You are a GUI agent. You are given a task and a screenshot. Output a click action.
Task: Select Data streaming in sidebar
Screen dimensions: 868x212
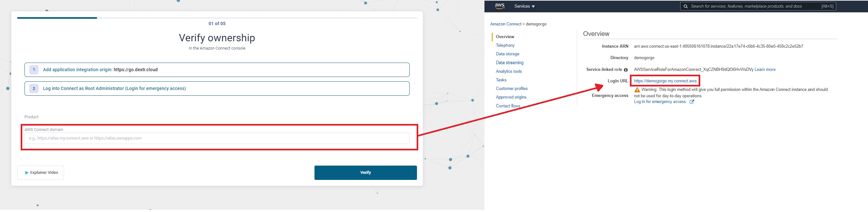pos(510,63)
